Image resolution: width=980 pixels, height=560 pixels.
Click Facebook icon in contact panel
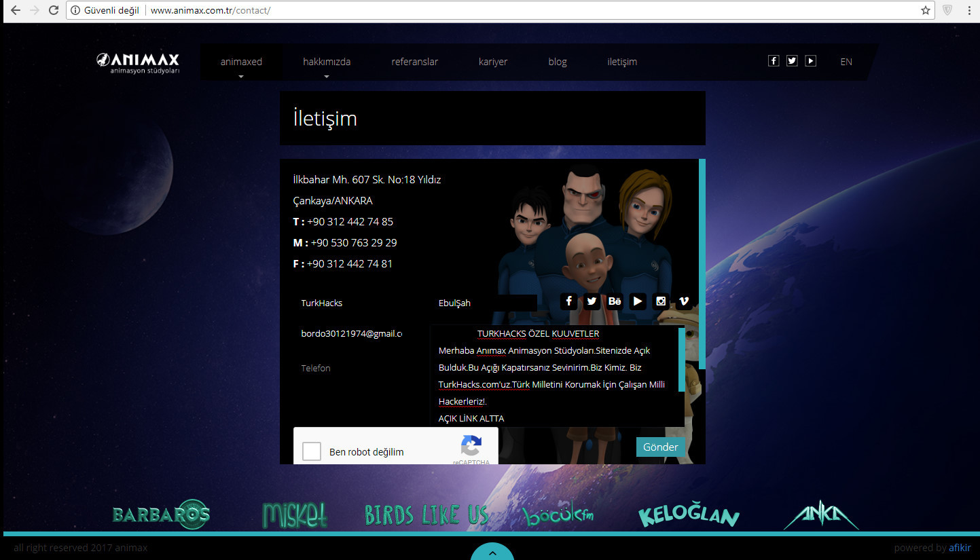pyautogui.click(x=569, y=301)
